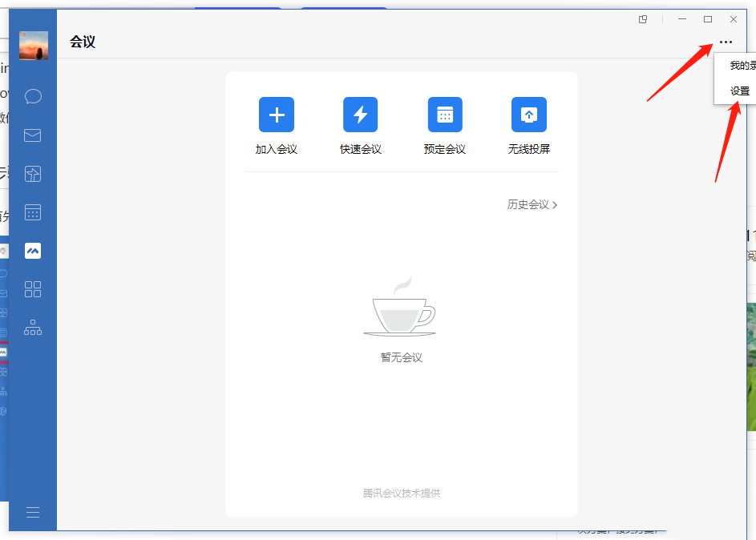The image size is (756, 540).
Task: Open the mail sidebar icon
Action: coord(32,135)
